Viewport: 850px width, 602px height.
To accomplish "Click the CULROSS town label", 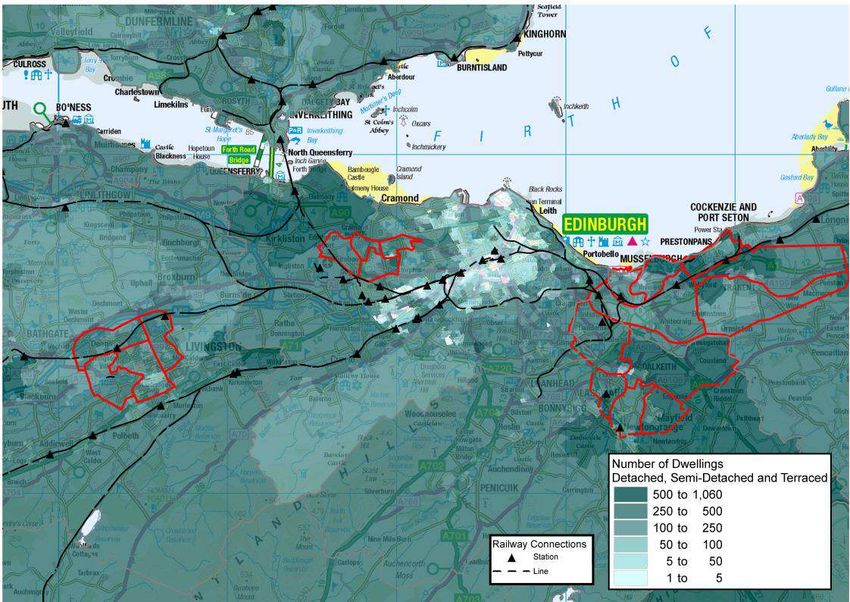I will point(30,64).
